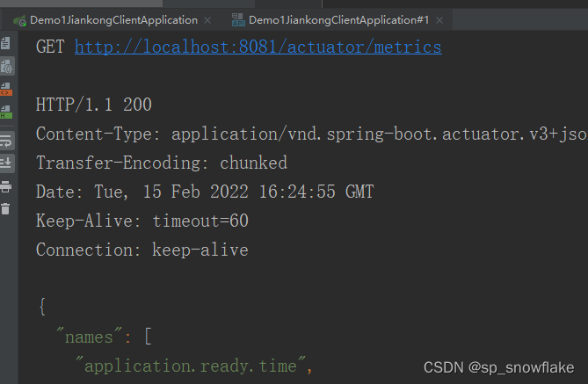Viewport: 588px width, 384px height.
Task: Click the Transfer-Encoding: chunked line
Action: (x=162, y=163)
